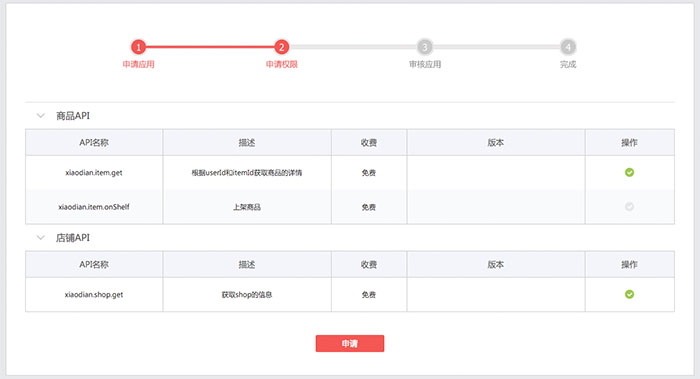This screenshot has width=700, height=379.
Task: Click step 2 circle 申请权限
Action: [x=281, y=47]
